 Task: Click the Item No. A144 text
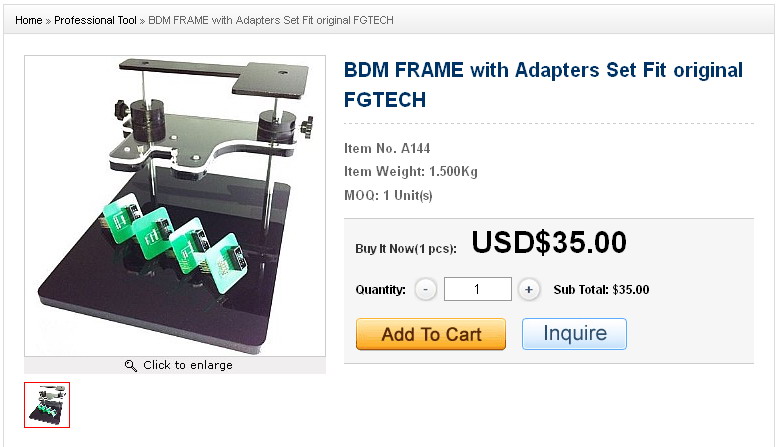(387, 149)
